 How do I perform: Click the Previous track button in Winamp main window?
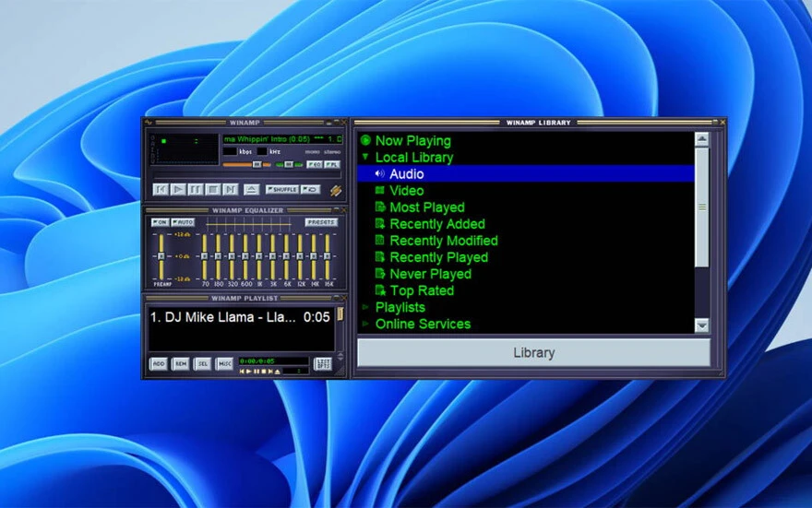(161, 189)
